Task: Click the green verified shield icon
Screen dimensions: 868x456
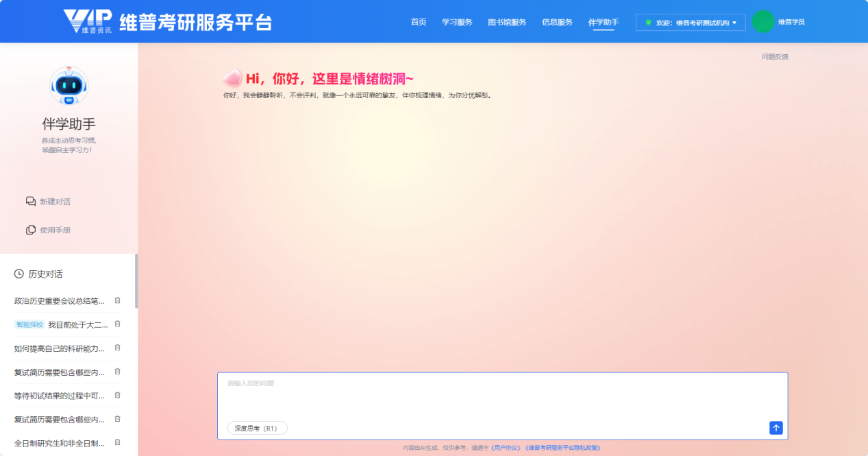Action: [648, 22]
